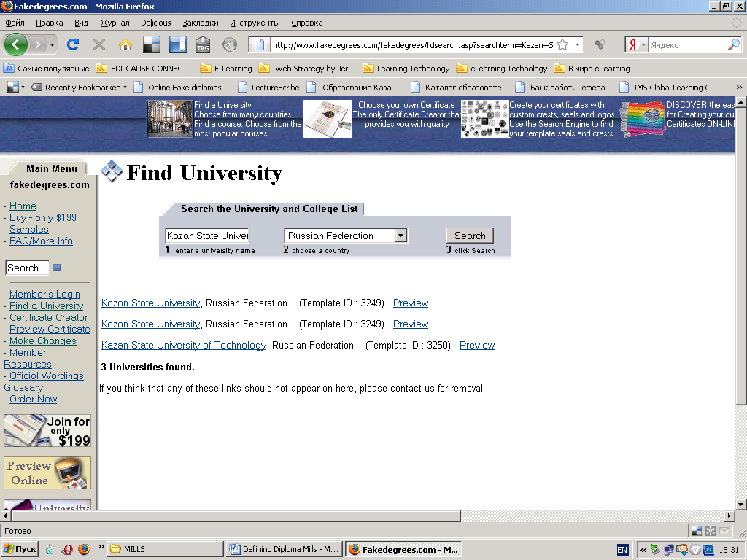Open Member's Login link
Image resolution: width=747 pixels, height=560 pixels.
pos(44,295)
